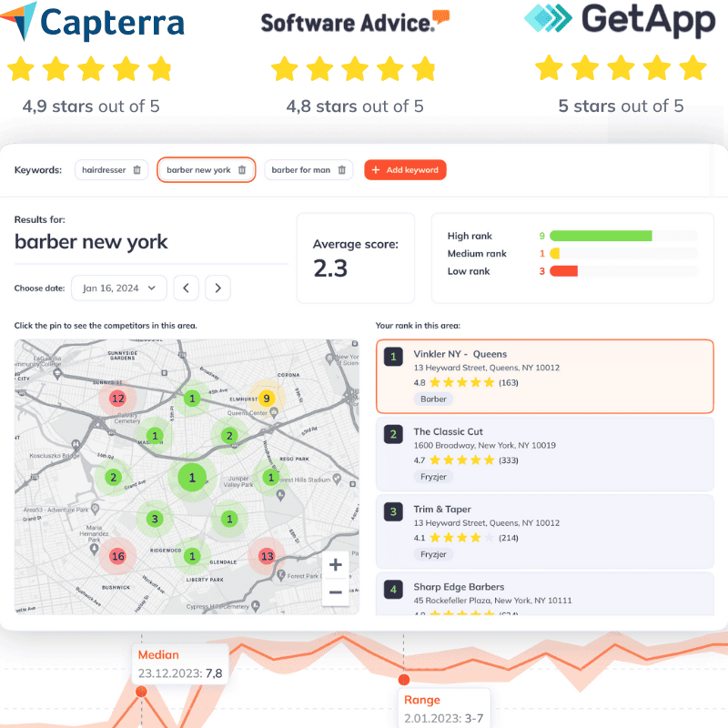
Task: Click rank badge 3 on Trim & Taper
Action: [393, 511]
